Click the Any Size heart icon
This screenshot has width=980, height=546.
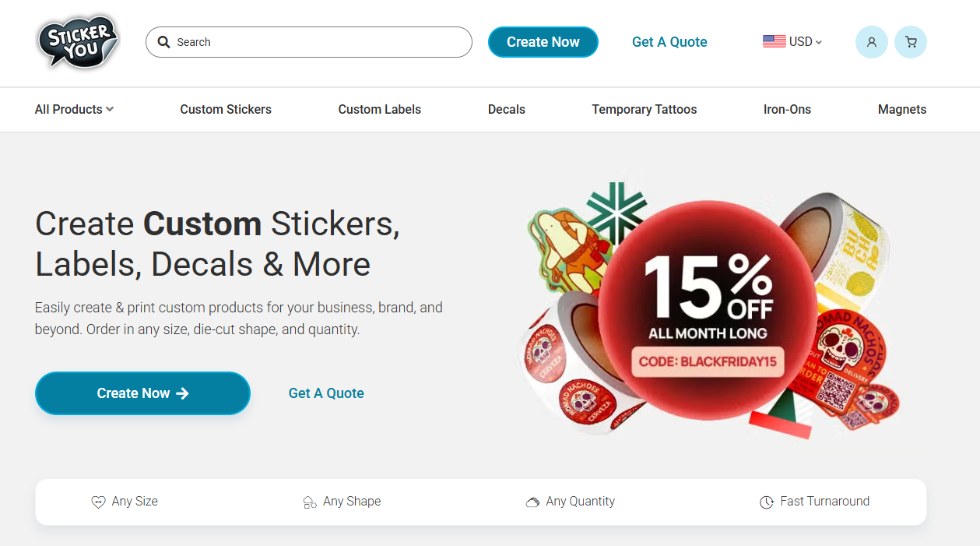tap(98, 502)
